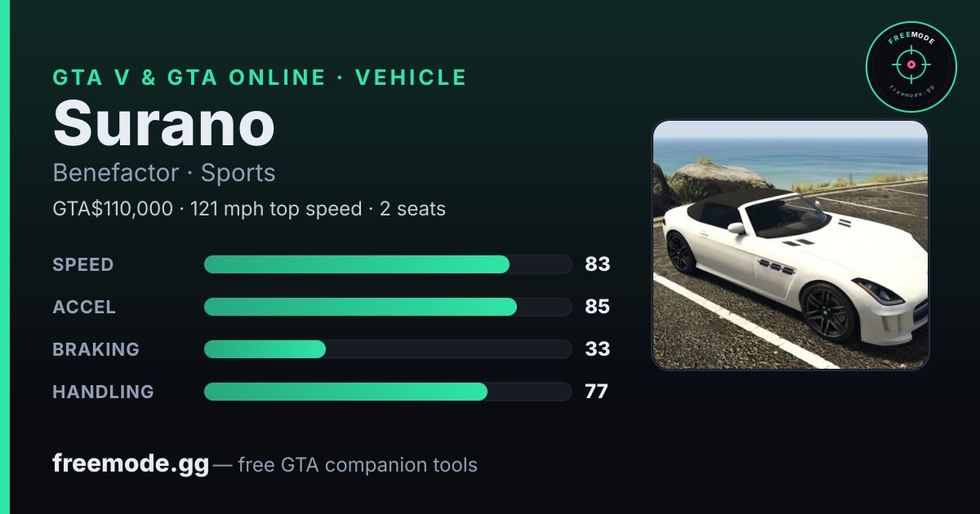
Task: Select the GTA V & GTA Online Vehicle heading
Action: pos(260,78)
